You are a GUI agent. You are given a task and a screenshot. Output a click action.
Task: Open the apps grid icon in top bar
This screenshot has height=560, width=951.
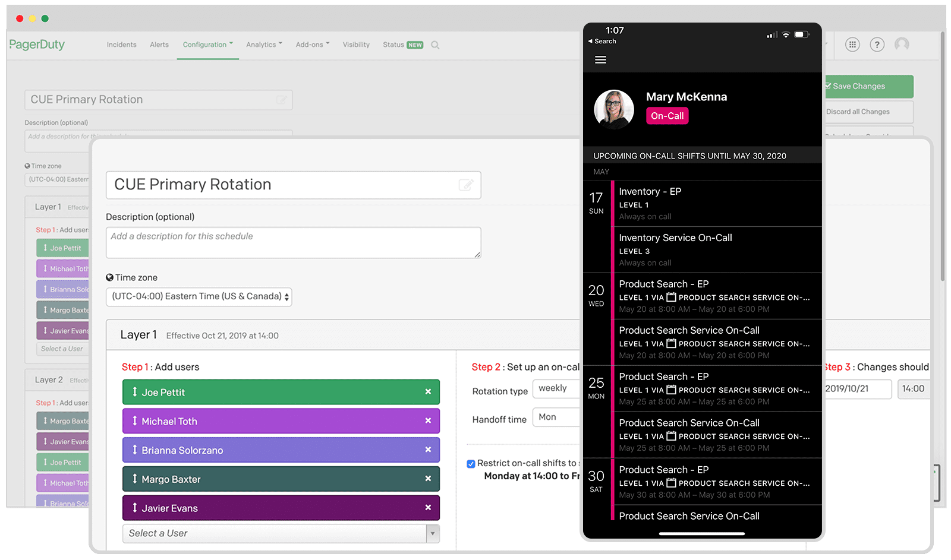[x=852, y=44]
